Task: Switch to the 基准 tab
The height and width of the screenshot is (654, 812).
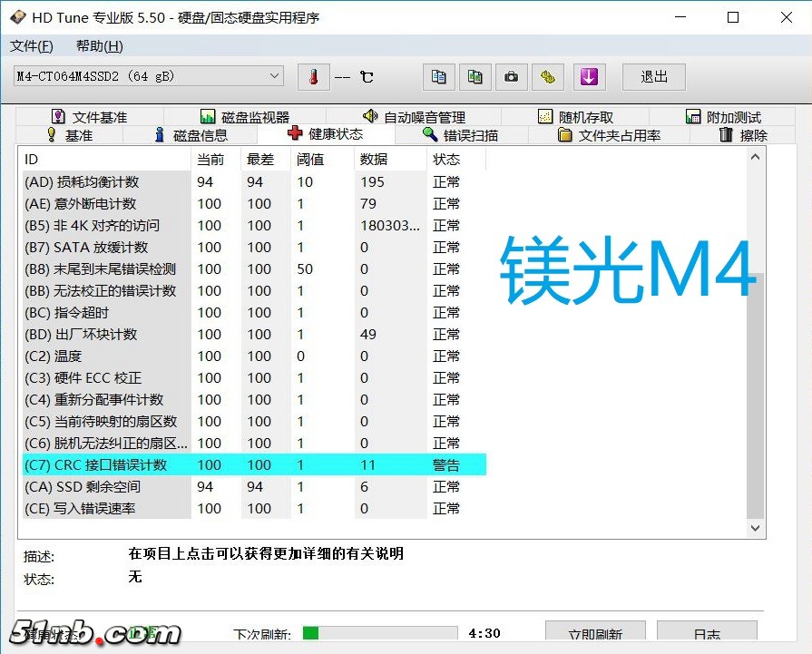Action: 70,135
